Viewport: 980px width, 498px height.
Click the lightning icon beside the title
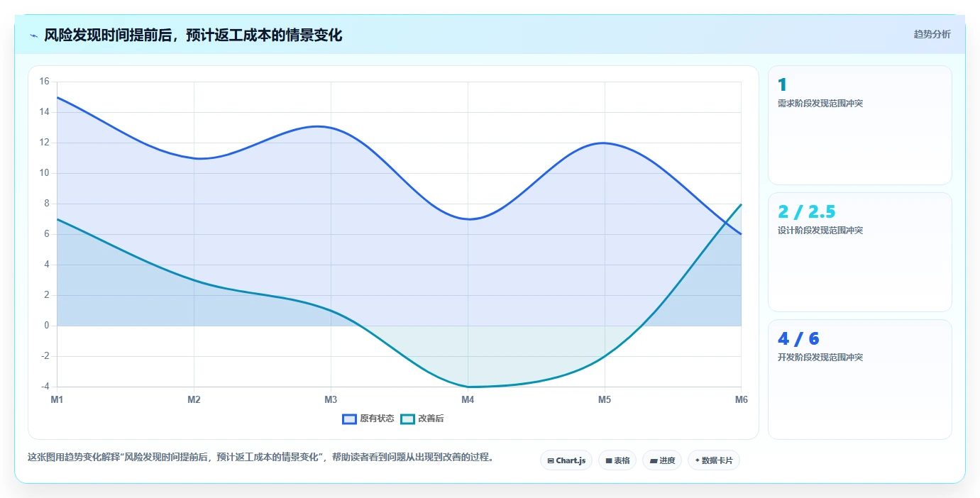(x=34, y=35)
